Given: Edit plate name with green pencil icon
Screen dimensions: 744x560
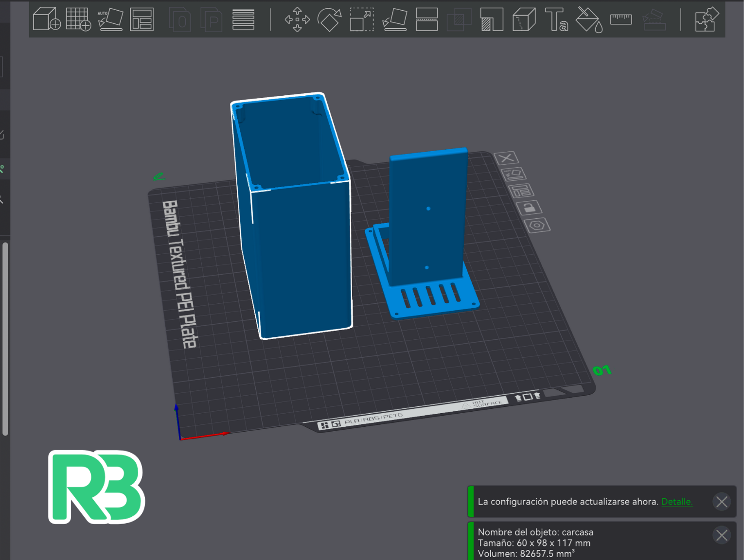Looking at the screenshot, I should [159, 177].
